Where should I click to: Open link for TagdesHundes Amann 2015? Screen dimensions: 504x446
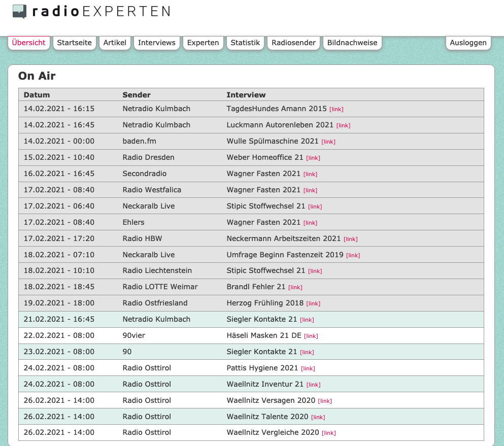point(336,109)
